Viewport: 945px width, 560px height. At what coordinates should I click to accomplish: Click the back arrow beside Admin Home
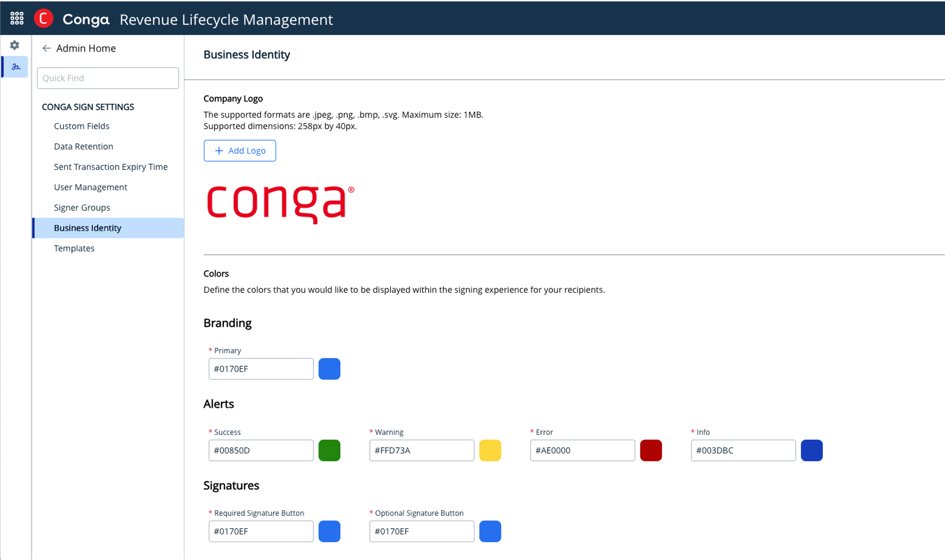46,48
